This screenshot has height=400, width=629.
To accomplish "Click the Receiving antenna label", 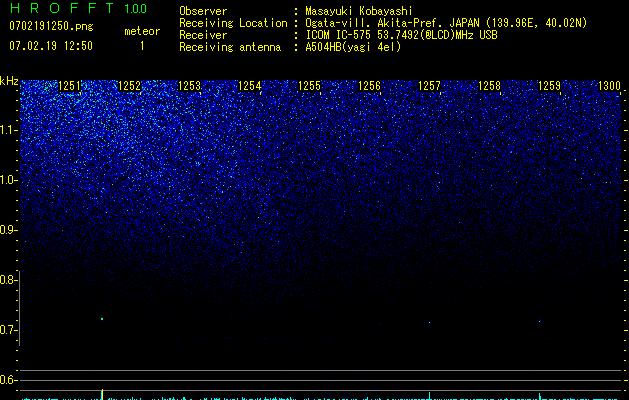I will (x=230, y=47).
